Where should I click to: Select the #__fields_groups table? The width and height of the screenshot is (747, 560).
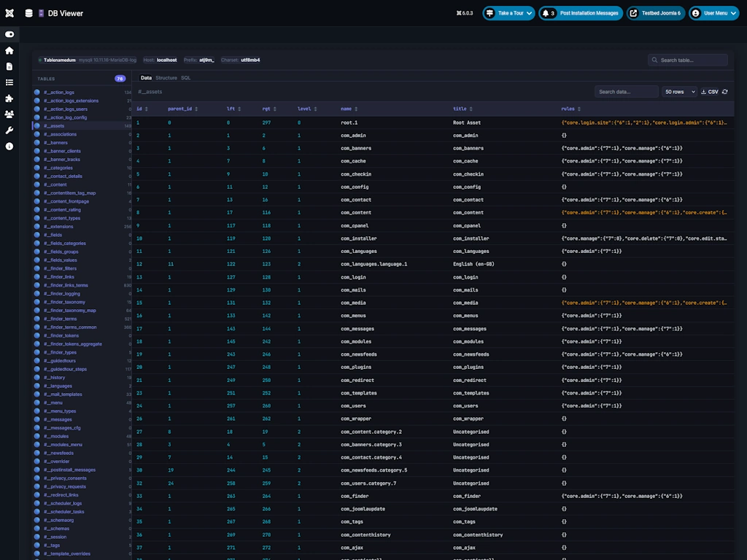[82, 252]
